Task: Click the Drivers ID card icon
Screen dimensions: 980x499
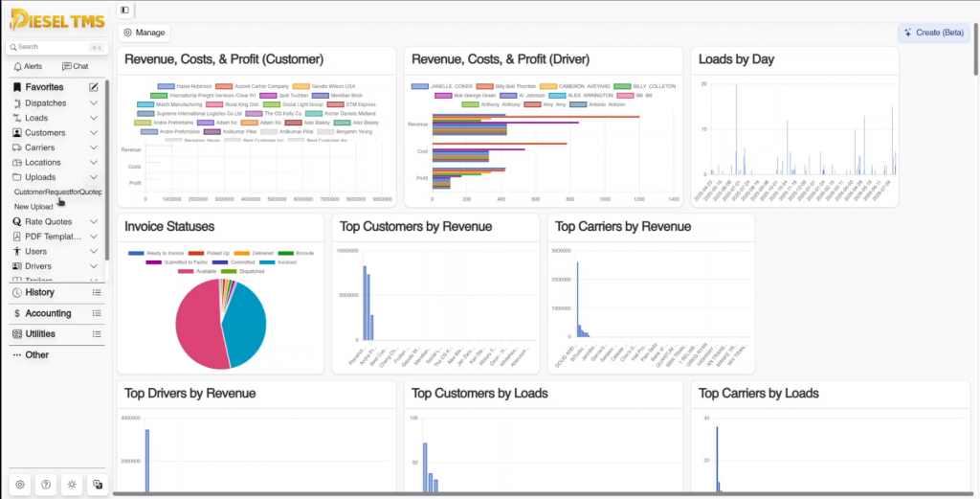Action: pyautogui.click(x=17, y=266)
